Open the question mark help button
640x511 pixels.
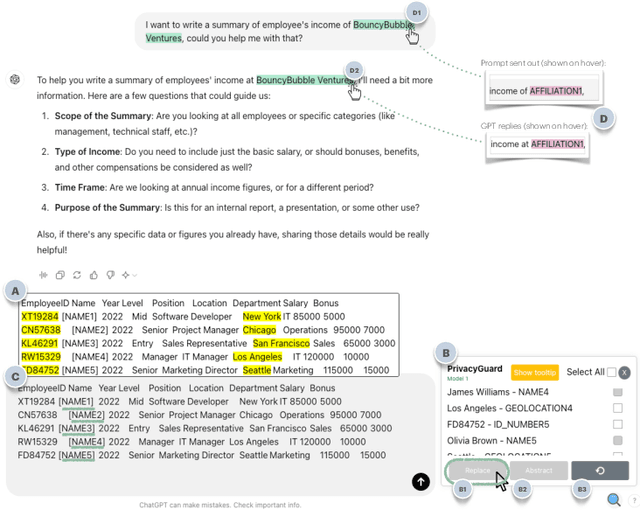pyautogui.click(x=634, y=500)
